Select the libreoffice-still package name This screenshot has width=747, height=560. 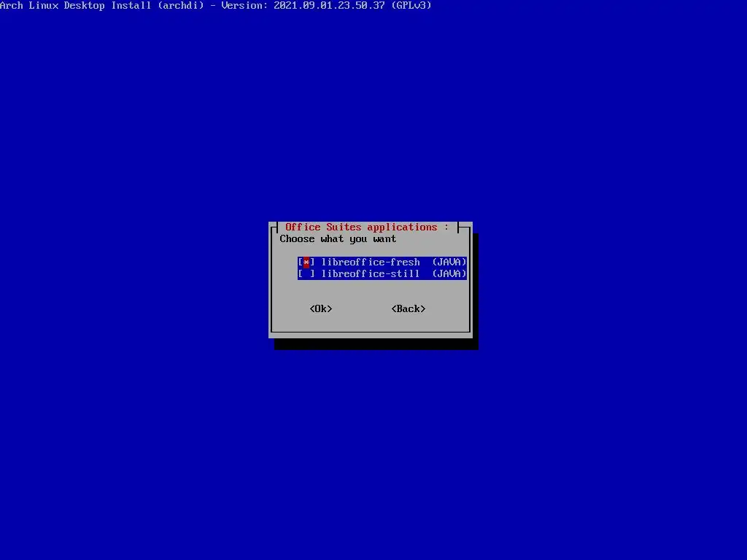click(x=371, y=274)
